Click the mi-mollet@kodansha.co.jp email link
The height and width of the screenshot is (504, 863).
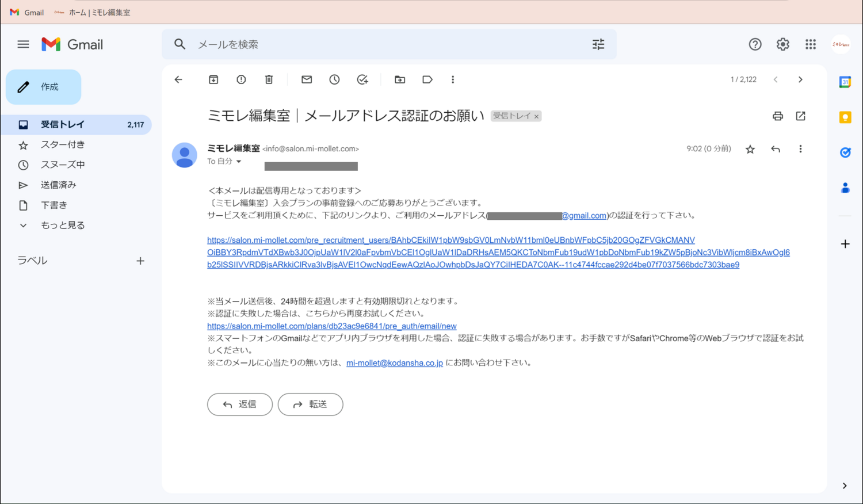coord(395,362)
